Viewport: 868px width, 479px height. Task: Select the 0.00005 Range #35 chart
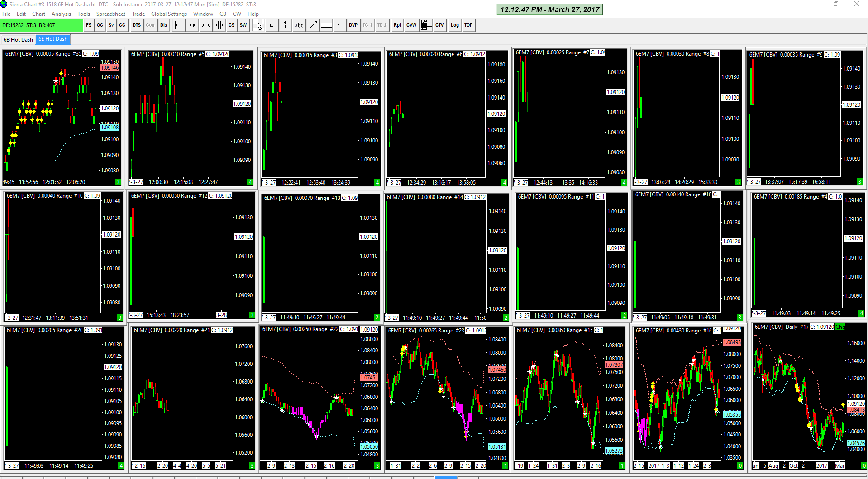pyautogui.click(x=62, y=118)
